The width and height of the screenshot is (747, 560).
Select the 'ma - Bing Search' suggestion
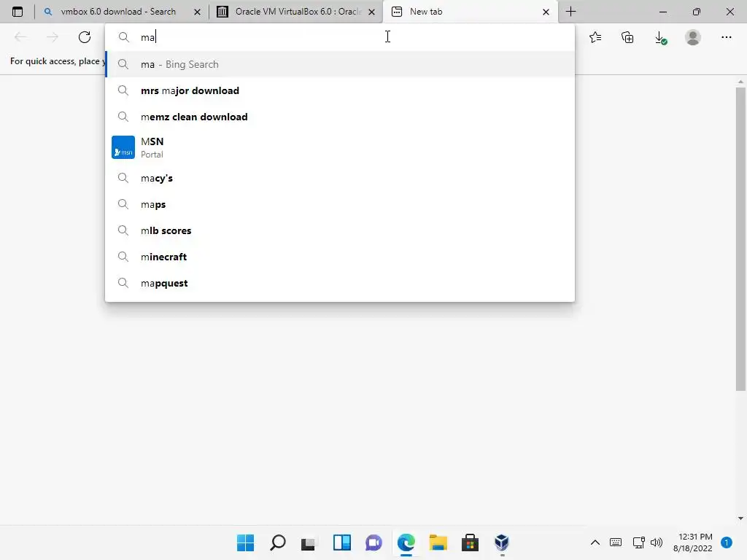[x=340, y=64]
